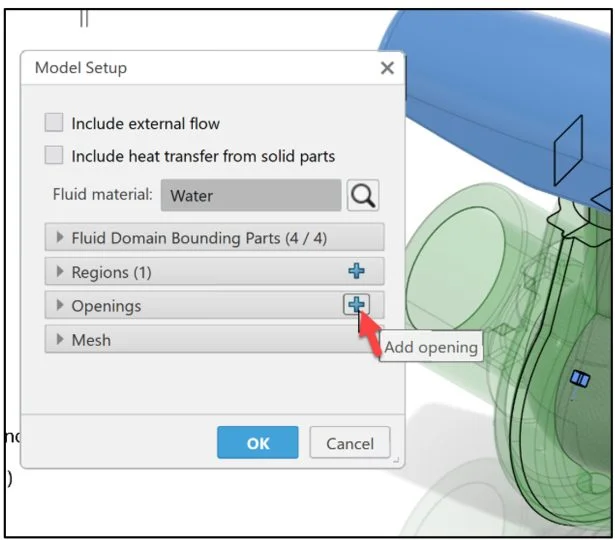Click the Water fluid material field
This screenshot has height=540, width=615.
pos(250,196)
